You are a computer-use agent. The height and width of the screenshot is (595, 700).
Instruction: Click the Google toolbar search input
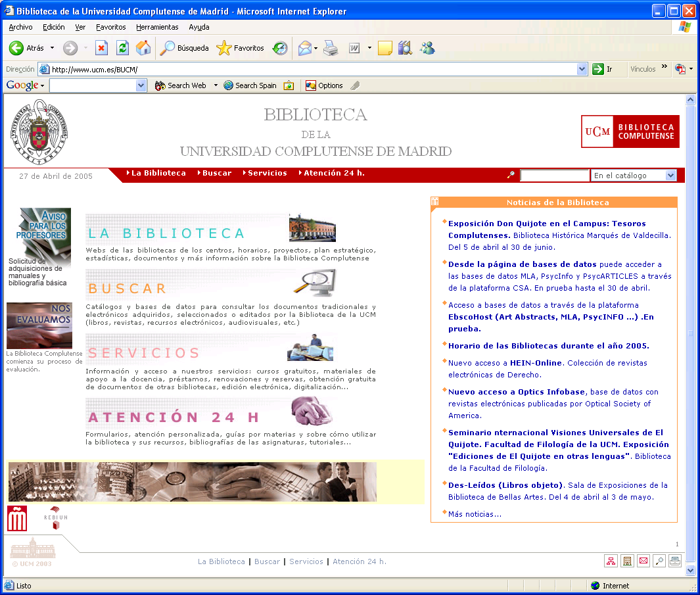[x=93, y=85]
